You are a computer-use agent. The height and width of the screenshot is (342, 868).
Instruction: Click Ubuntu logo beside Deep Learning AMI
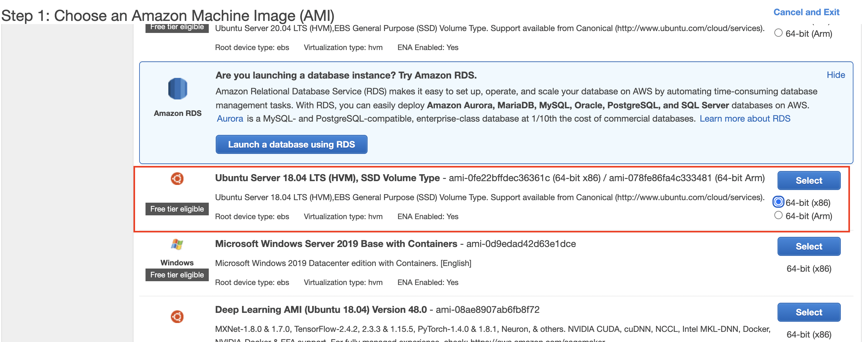tap(177, 316)
